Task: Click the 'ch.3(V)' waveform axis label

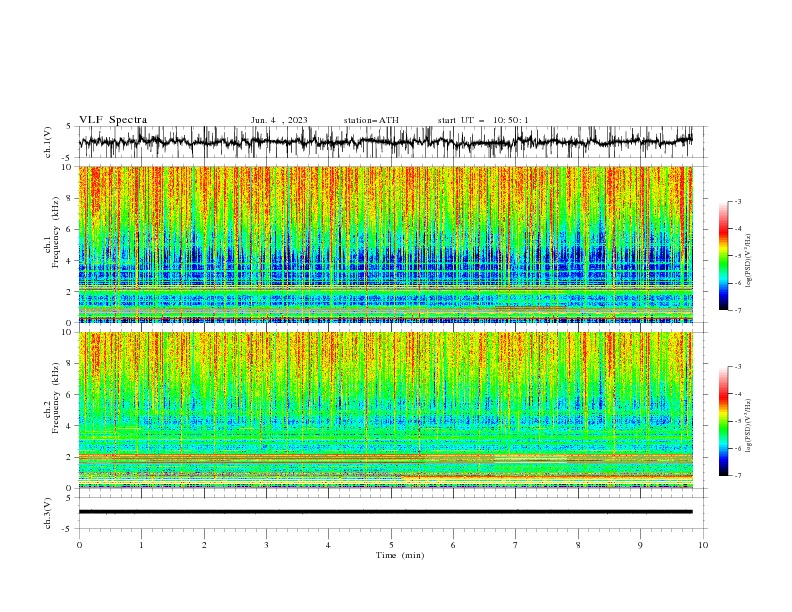Action: (x=48, y=513)
